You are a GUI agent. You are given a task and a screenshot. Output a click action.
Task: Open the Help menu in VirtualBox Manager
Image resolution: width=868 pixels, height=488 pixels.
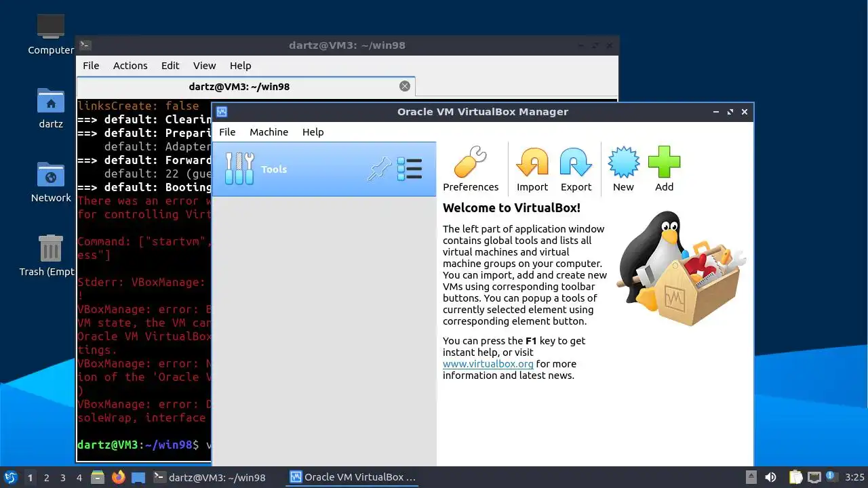(313, 132)
